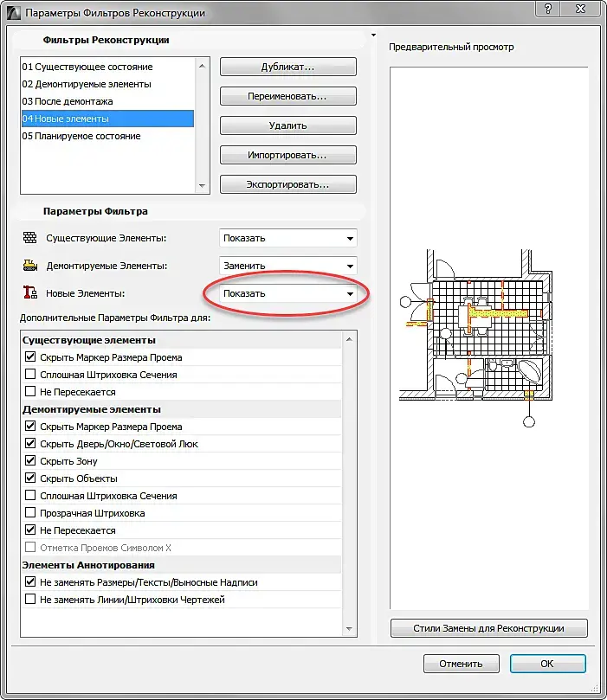Click the Переименовать button

(x=288, y=96)
